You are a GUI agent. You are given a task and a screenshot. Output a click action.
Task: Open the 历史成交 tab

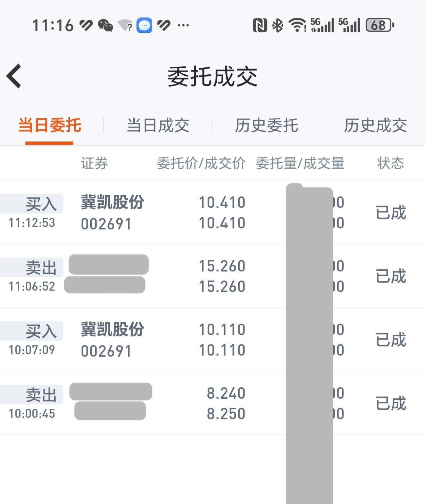pos(375,125)
